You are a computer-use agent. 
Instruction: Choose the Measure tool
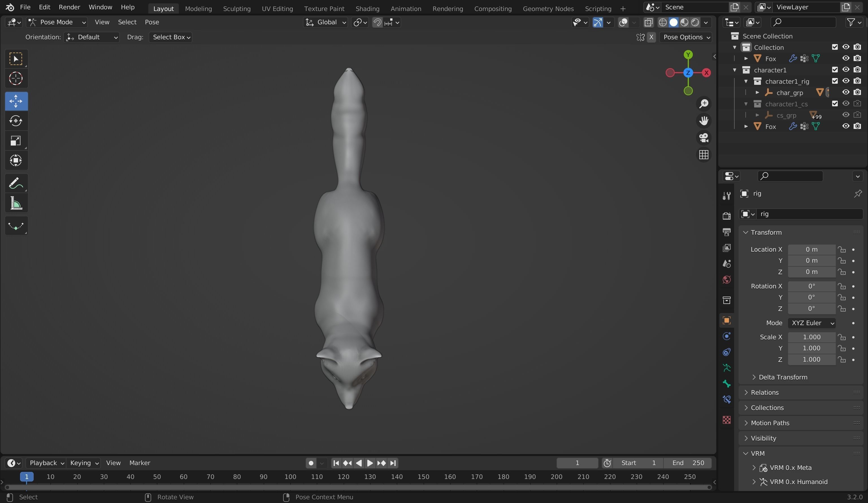(16, 203)
